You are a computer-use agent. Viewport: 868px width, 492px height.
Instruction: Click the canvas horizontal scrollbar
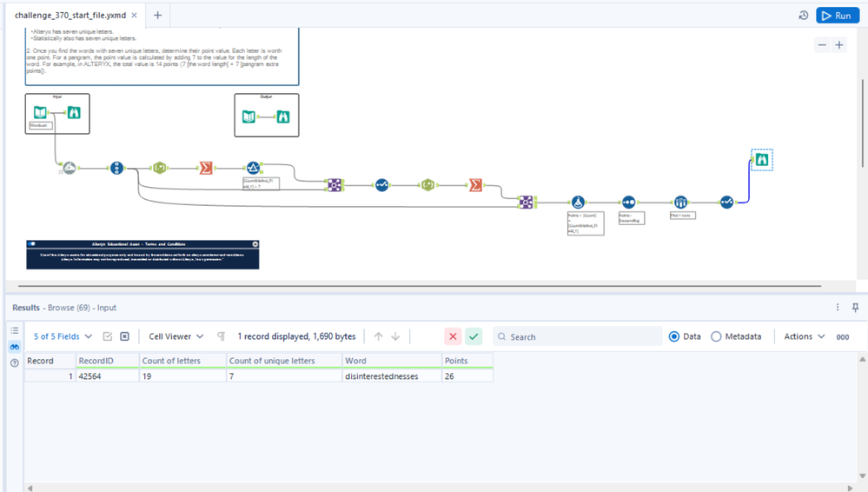click(420, 286)
